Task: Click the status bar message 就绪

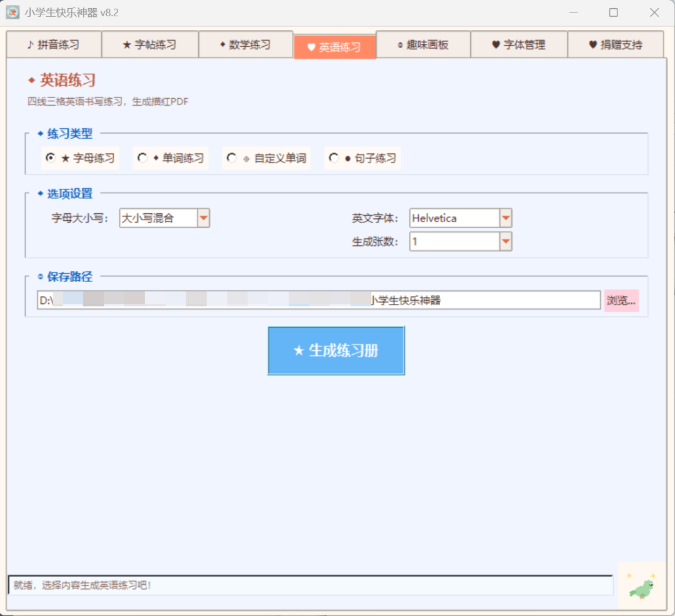Action: tap(82, 585)
